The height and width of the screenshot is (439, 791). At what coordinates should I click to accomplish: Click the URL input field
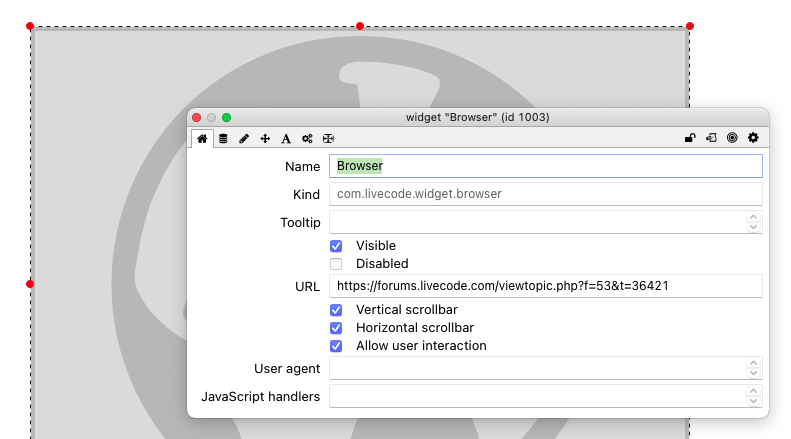(546, 286)
